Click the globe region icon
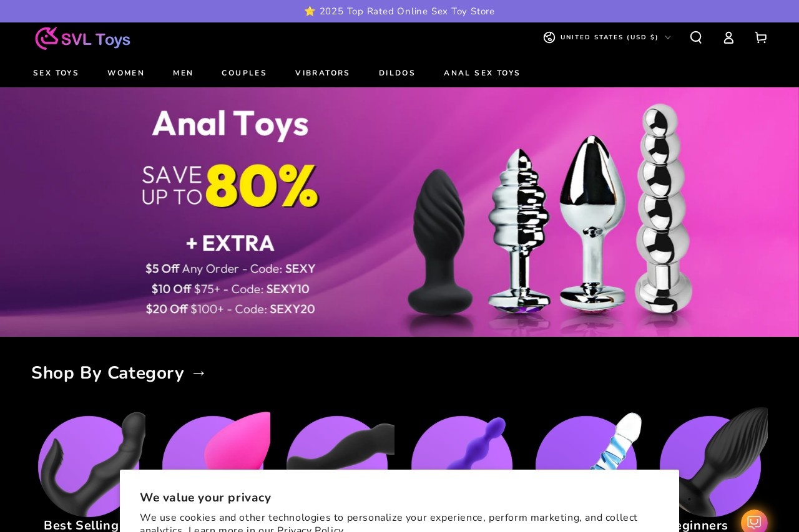 549,37
